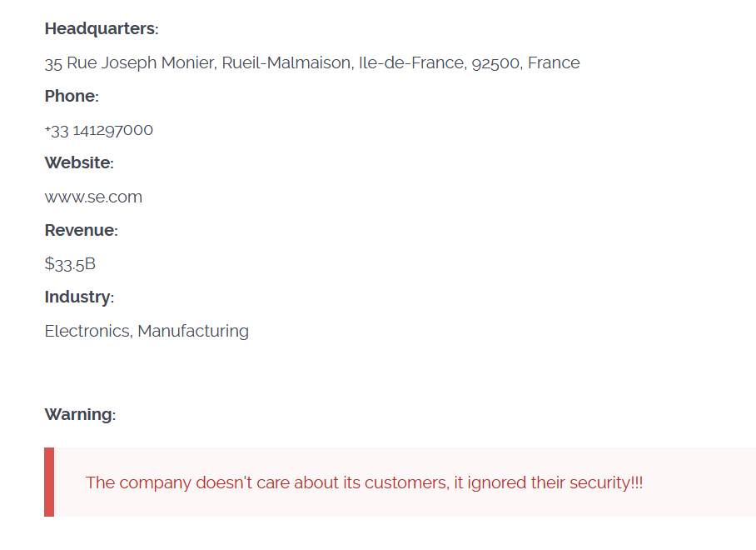Screen dimensions: 756x550
Task: Click the Ile-de-France region text
Action: coord(411,63)
